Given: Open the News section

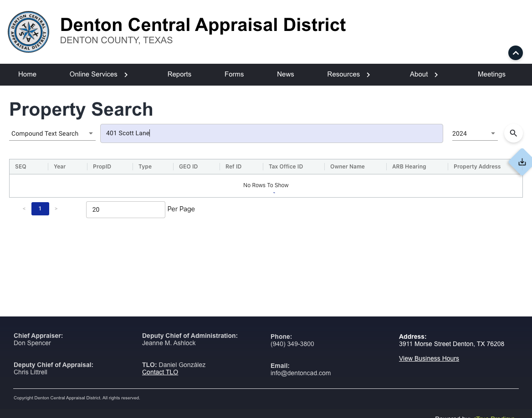Looking at the screenshot, I should tap(285, 74).
